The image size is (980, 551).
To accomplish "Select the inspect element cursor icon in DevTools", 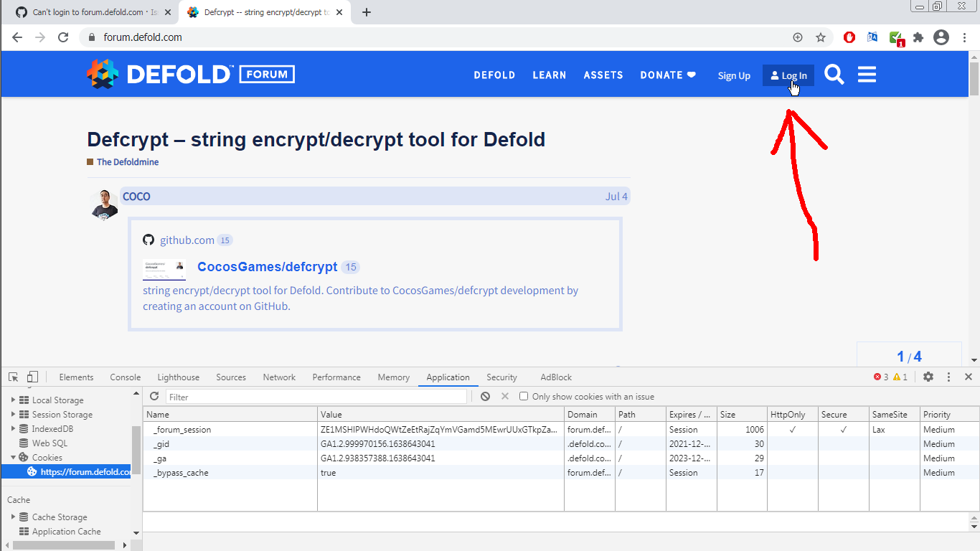I will [x=12, y=377].
